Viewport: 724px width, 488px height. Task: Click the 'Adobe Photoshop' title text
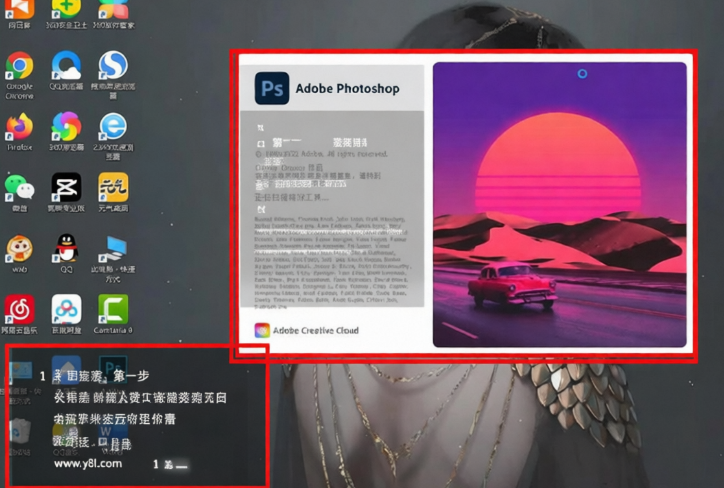[x=348, y=88]
